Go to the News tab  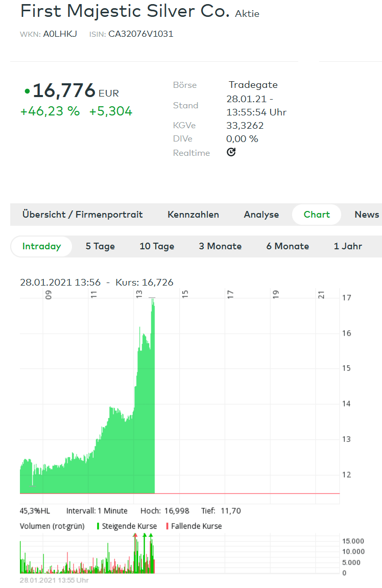point(367,215)
